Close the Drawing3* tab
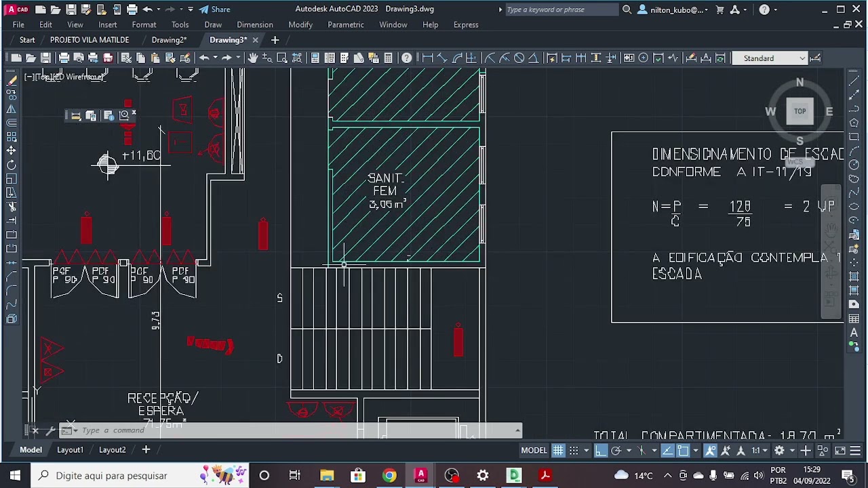Image resolution: width=868 pixels, height=488 pixels. tap(256, 40)
